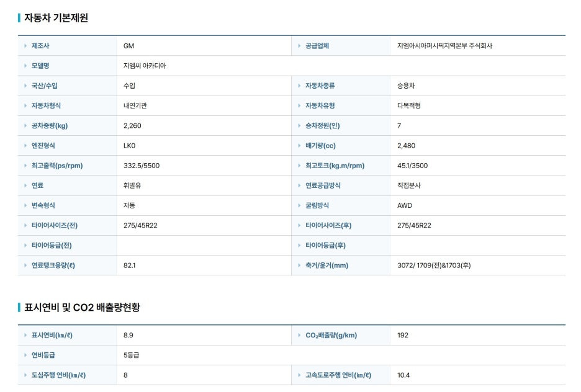Click the 축거/윤거(mm) label
581x392 pixels.
(327, 265)
